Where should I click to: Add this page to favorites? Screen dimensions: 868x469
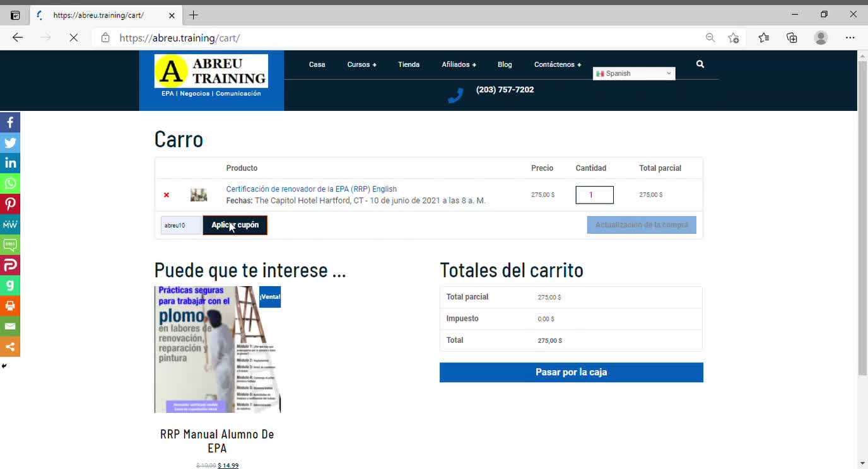tap(733, 38)
